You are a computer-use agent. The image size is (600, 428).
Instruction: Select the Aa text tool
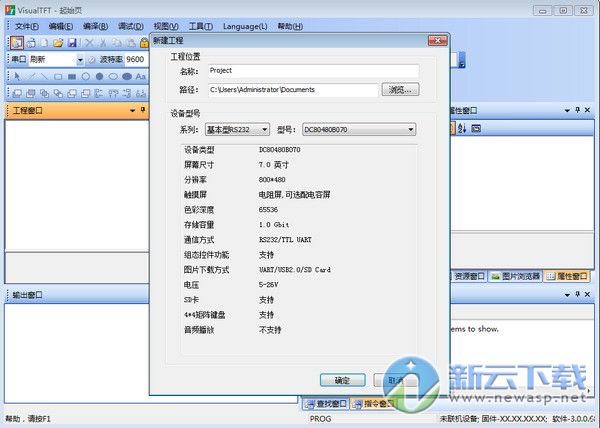(141, 76)
